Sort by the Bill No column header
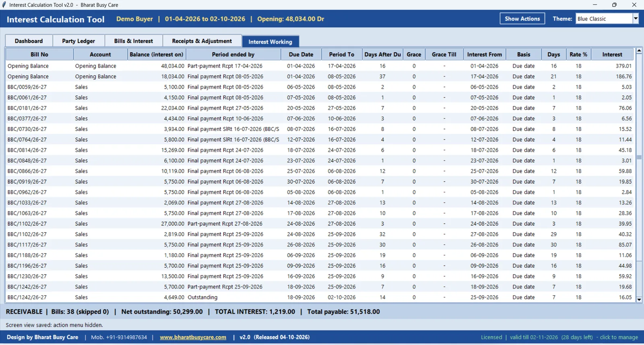 click(x=39, y=54)
